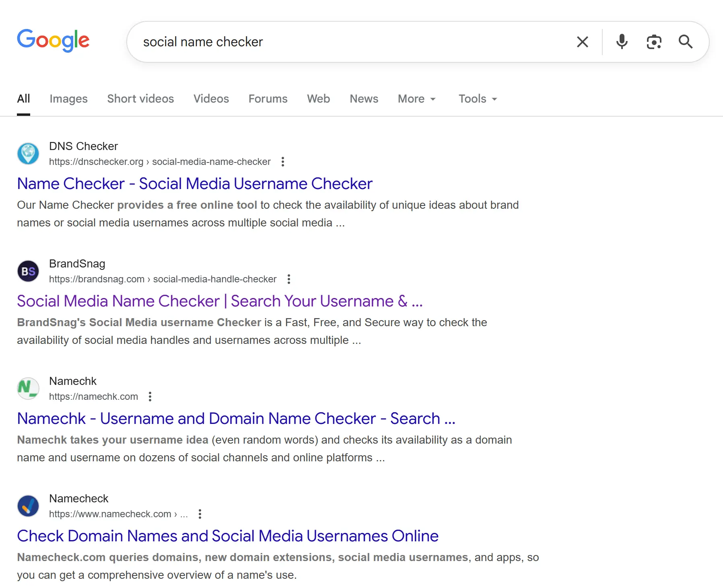Viewport: 723px width, 588px height.
Task: Visit Check Domain Names and Social Media Usernames link
Action: tap(228, 536)
